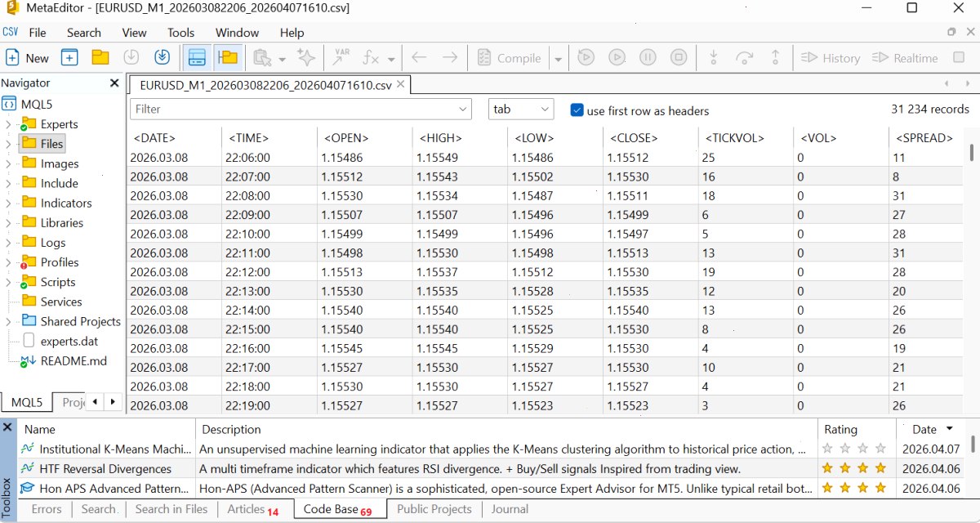Image resolution: width=980 pixels, height=523 pixels.
Task: Close the Toolbox panel
Action: 7,427
